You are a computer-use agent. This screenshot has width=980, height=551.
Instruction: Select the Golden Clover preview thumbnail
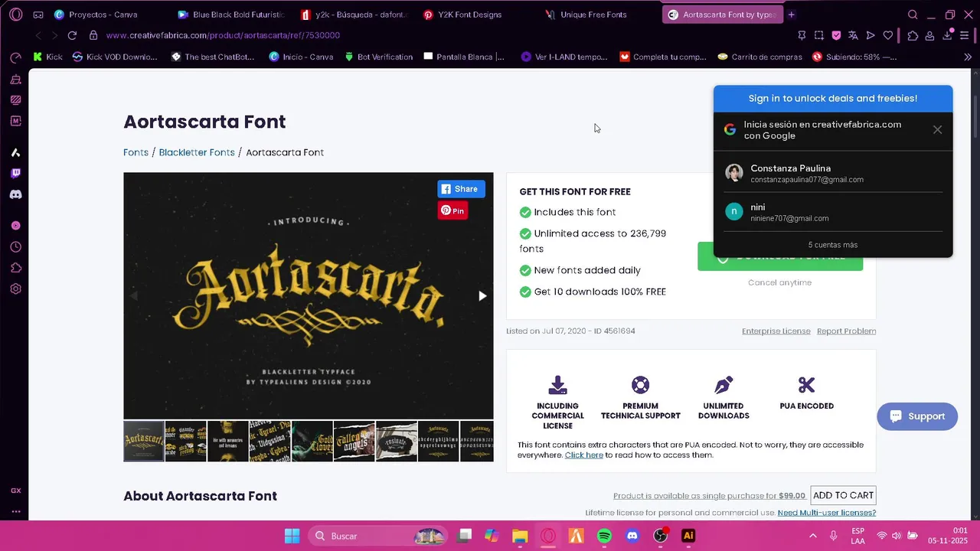point(312,441)
